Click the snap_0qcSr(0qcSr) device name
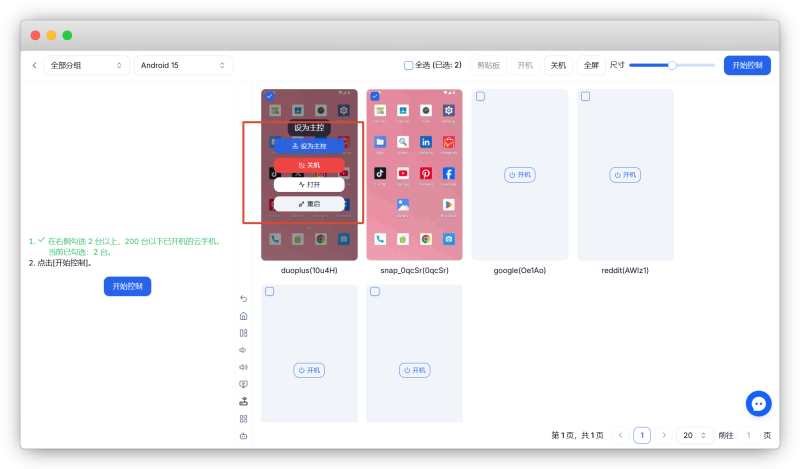 coord(414,270)
